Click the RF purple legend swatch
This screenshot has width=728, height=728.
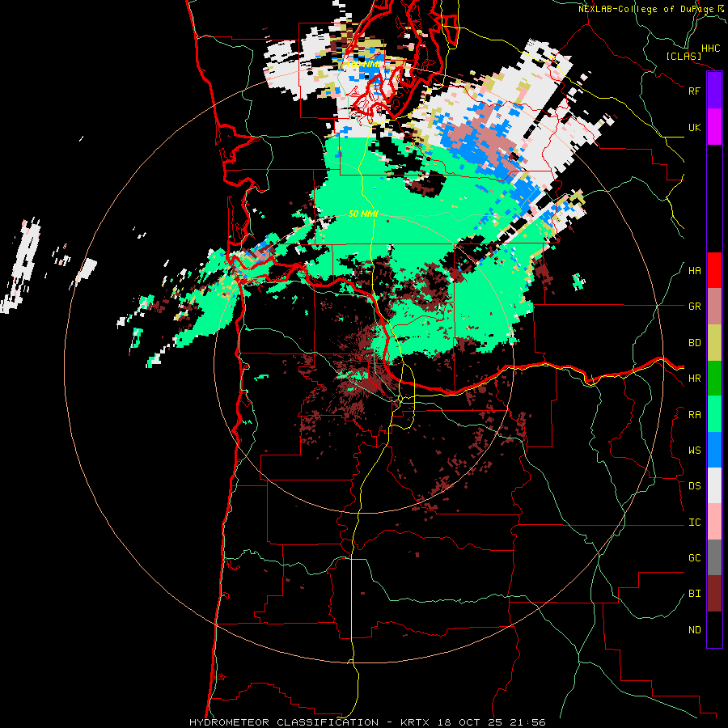click(714, 91)
